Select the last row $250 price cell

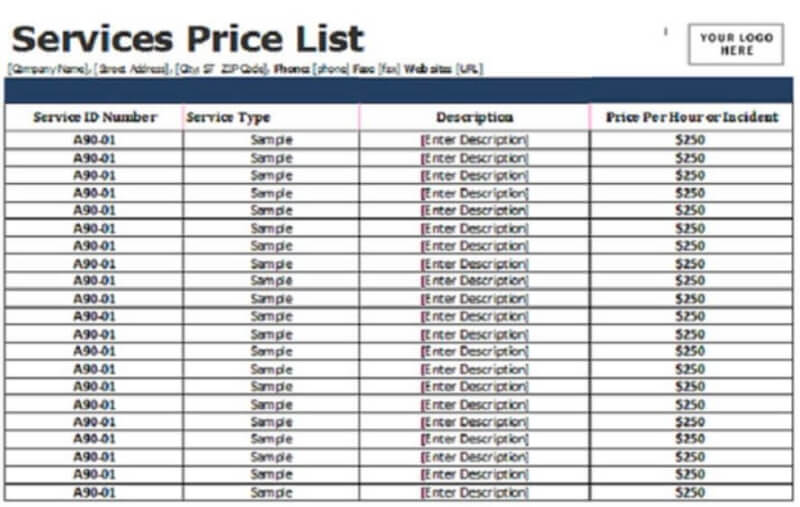point(691,492)
